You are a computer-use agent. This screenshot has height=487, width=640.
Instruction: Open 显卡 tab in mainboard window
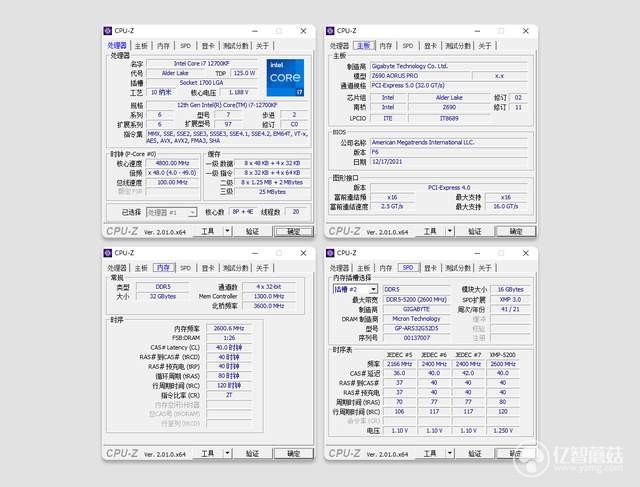coord(431,46)
